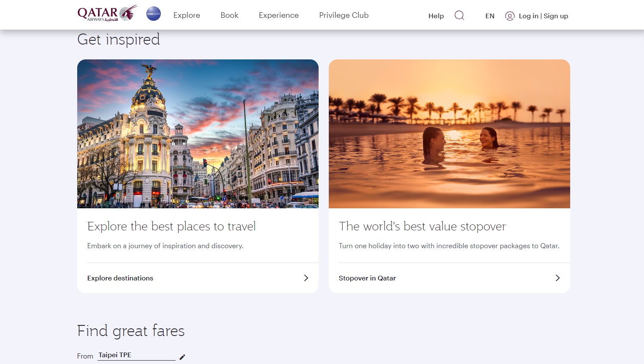Viewport: 644px width, 364px height.
Task: Click the Madrid city street photo
Action: [198, 134]
